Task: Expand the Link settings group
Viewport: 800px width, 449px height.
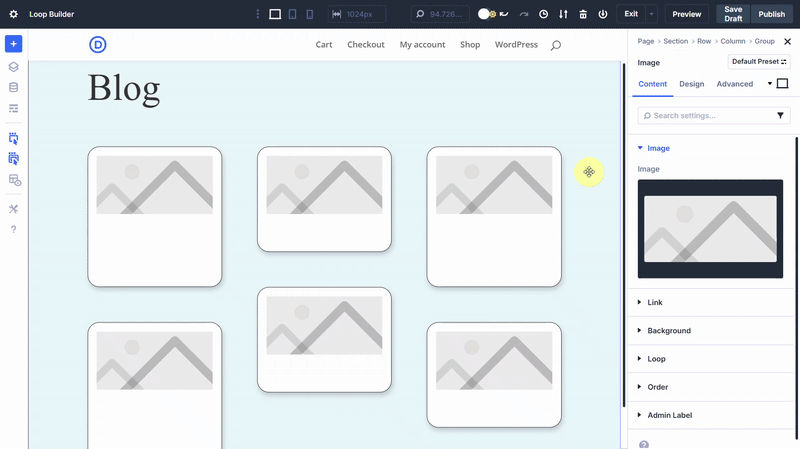Action: (x=655, y=303)
